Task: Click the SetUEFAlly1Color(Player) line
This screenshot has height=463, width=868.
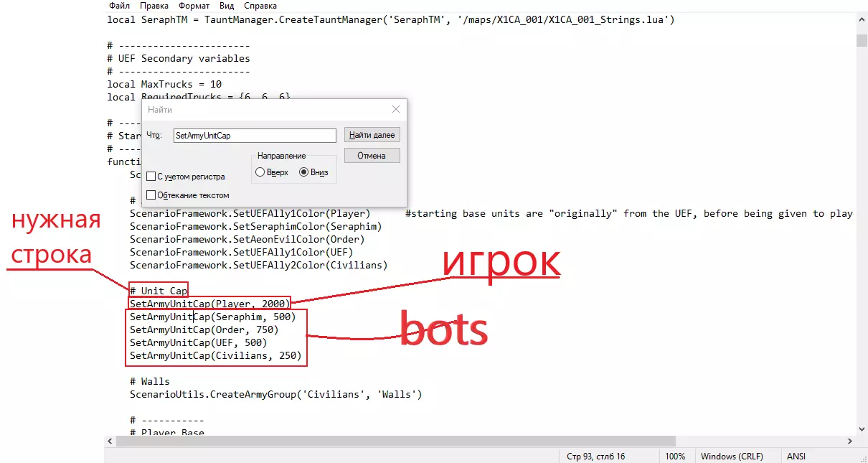Action: pos(250,213)
